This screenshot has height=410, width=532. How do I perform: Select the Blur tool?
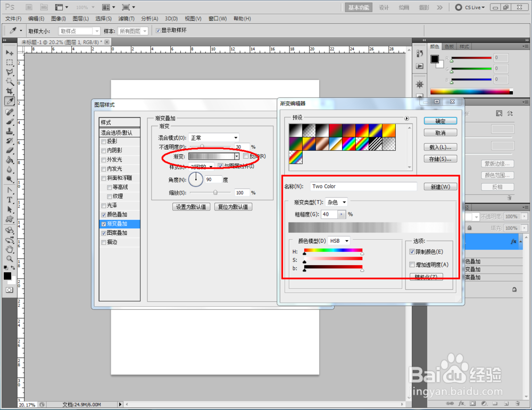pos(10,169)
